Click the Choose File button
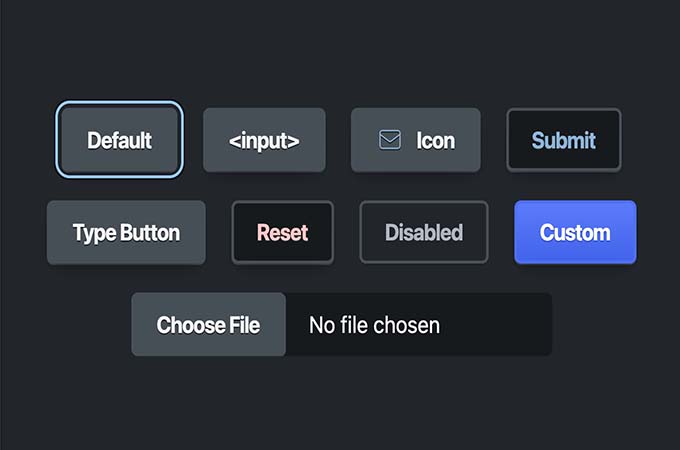The image size is (680, 450). [x=208, y=325]
